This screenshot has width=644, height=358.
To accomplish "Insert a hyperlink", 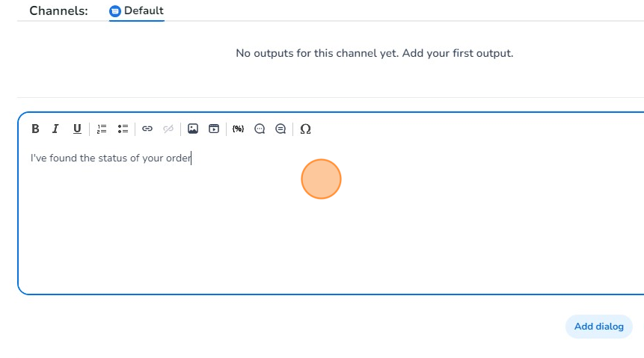I will tap(147, 129).
